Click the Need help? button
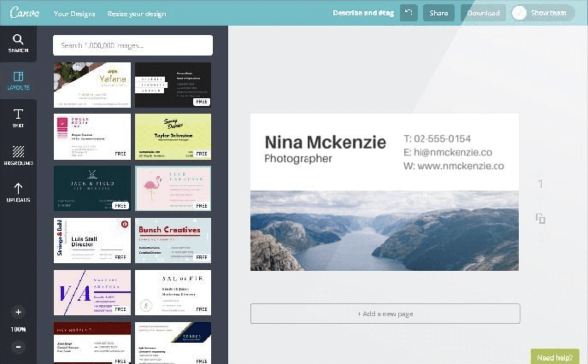The height and width of the screenshot is (364, 588). click(x=555, y=357)
